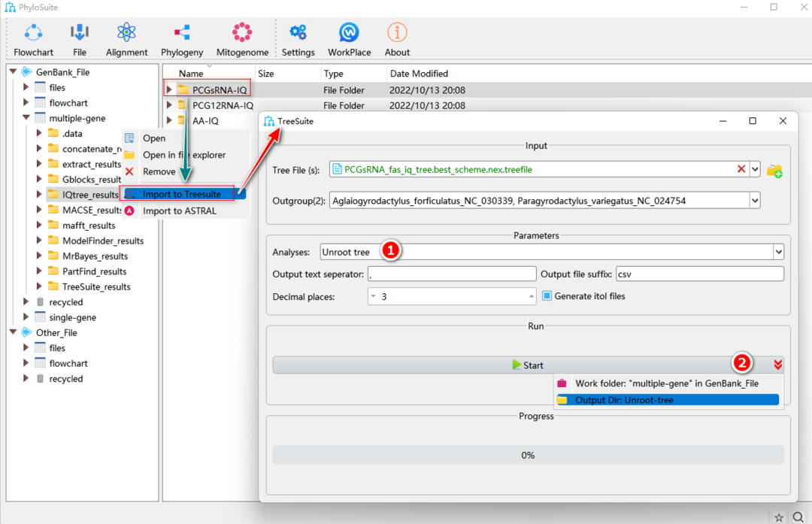
Task: Increase Decimal places with up arrow
Action: (532, 296)
